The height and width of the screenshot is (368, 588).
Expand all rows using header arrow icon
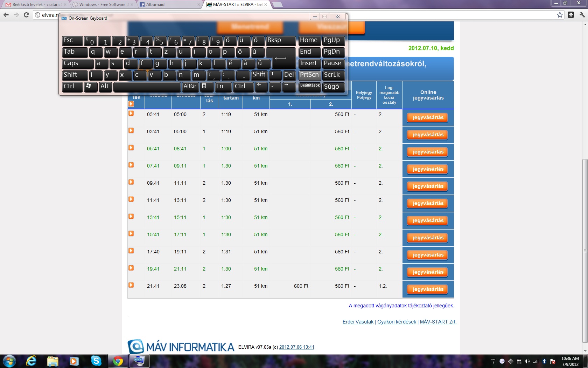(131, 104)
